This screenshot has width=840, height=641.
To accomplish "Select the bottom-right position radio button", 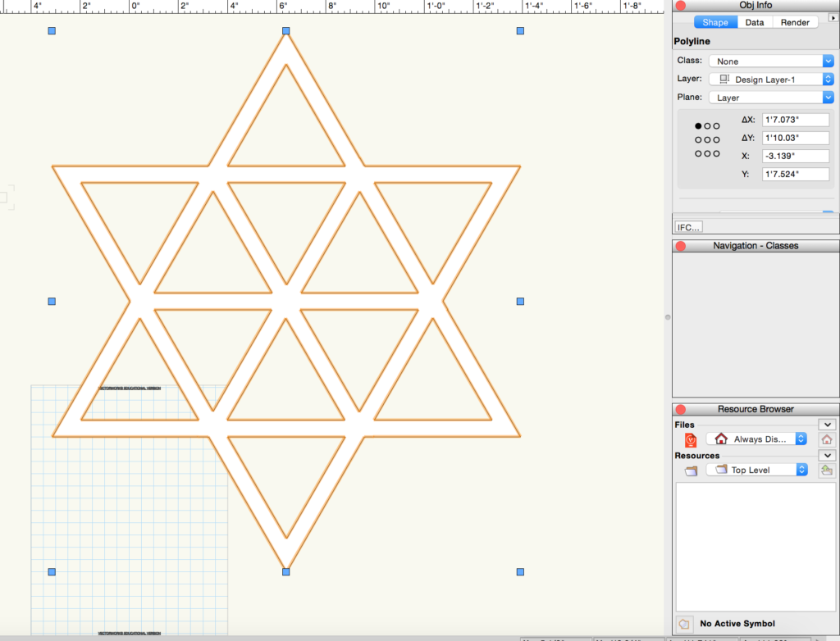I will pyautogui.click(x=716, y=153).
